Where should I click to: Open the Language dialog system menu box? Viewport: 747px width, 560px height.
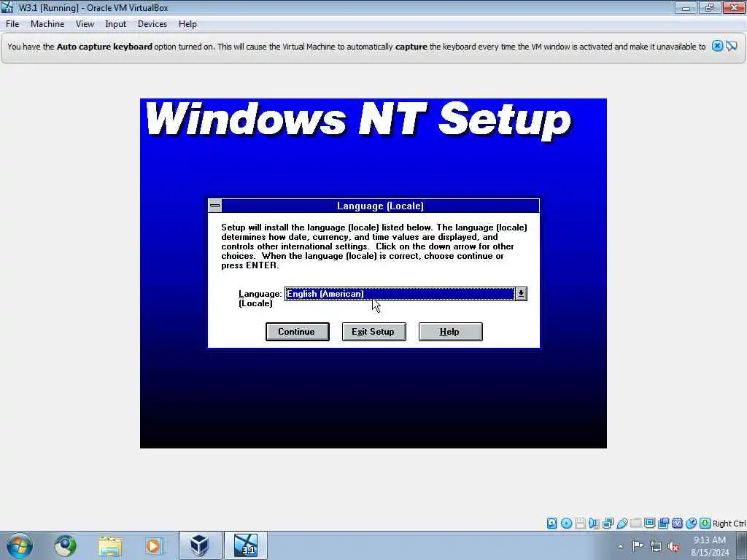215,206
